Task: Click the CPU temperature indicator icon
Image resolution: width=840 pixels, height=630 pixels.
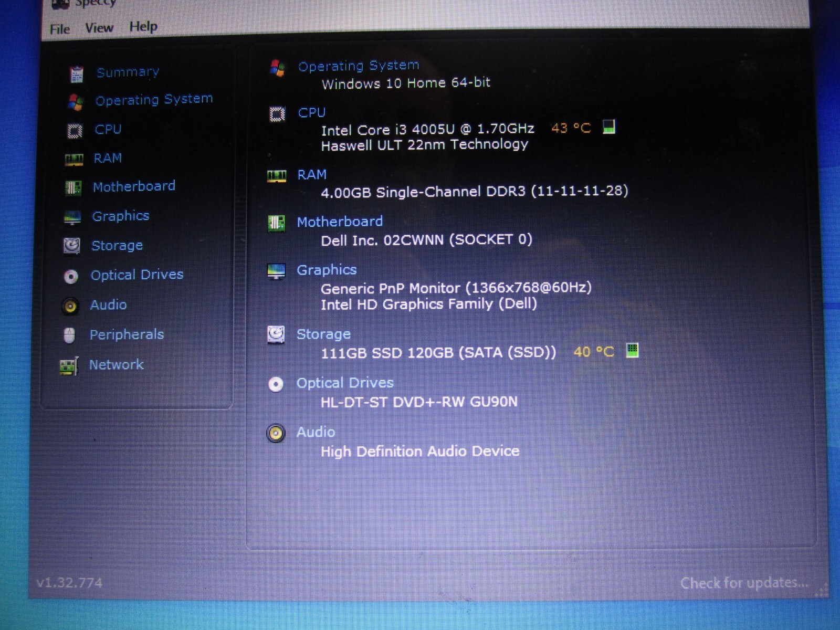Action: [x=609, y=127]
